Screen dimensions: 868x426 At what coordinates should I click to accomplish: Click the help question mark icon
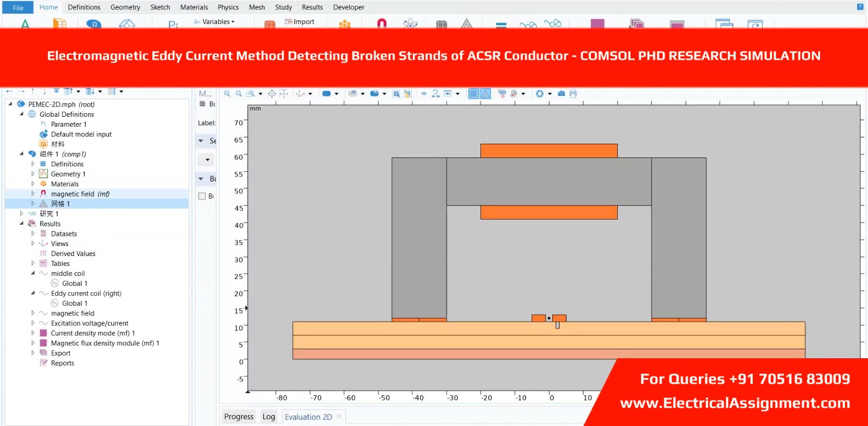[860, 7]
